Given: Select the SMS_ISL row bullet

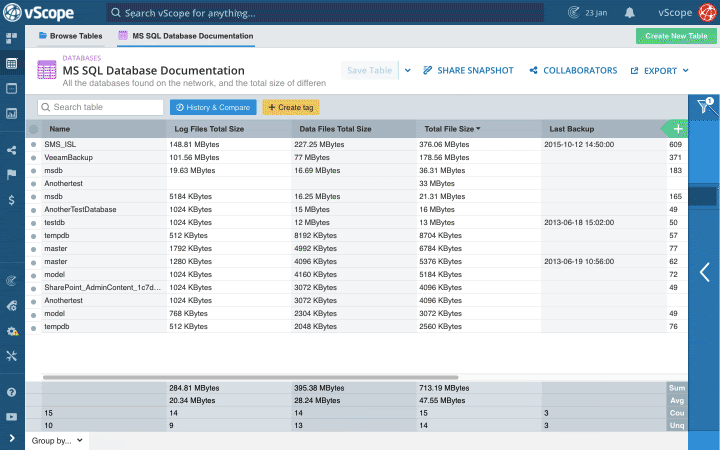Looking at the screenshot, I should click(x=34, y=145).
